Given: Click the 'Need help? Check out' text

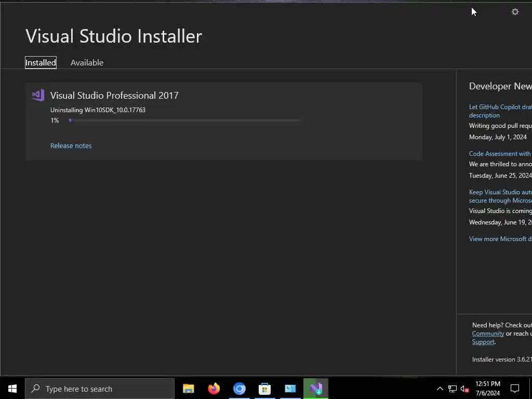Looking at the screenshot, I should tap(502, 325).
